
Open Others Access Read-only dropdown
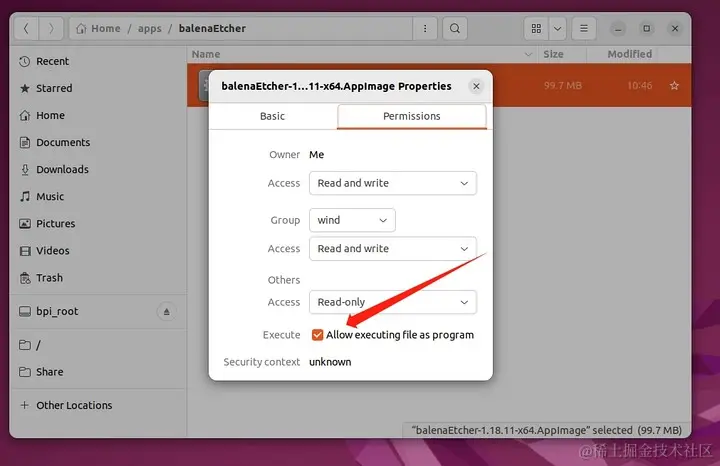[393, 302]
